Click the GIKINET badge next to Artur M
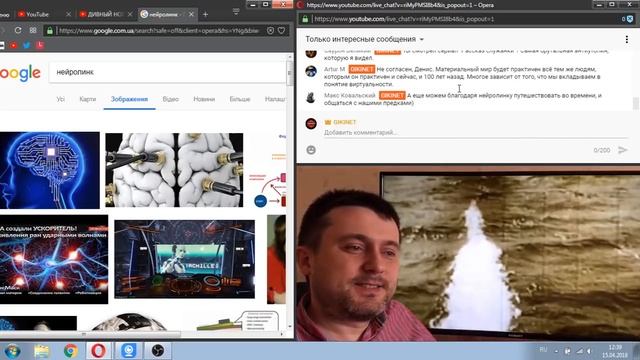The width and height of the screenshot is (640, 360). tap(362, 69)
